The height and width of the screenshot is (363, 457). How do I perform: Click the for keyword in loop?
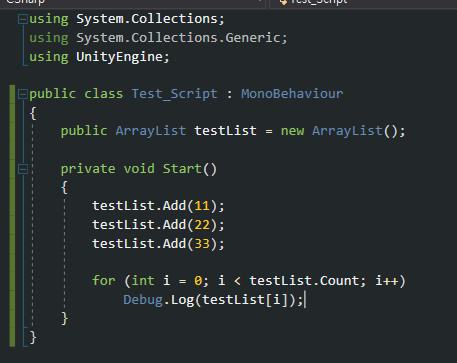(104, 281)
